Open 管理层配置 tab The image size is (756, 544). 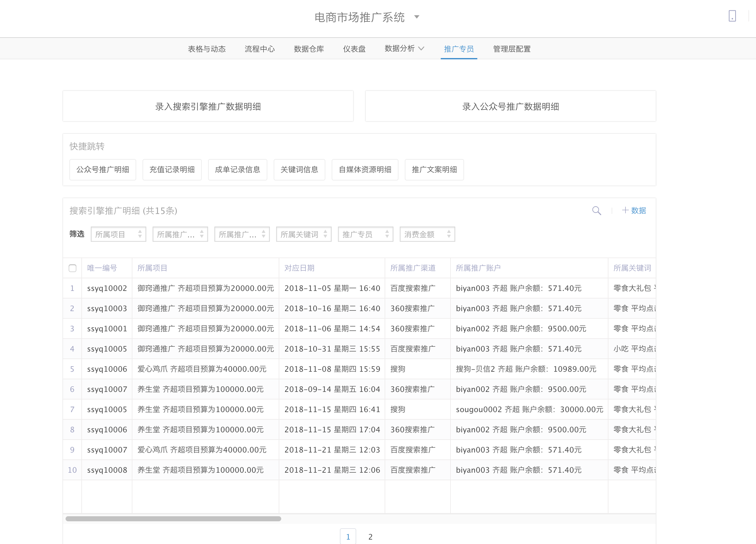(x=512, y=49)
